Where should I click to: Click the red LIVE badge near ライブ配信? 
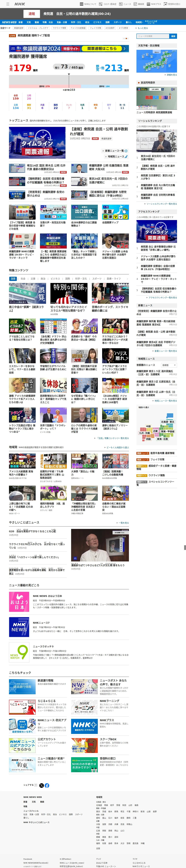[12, 35]
